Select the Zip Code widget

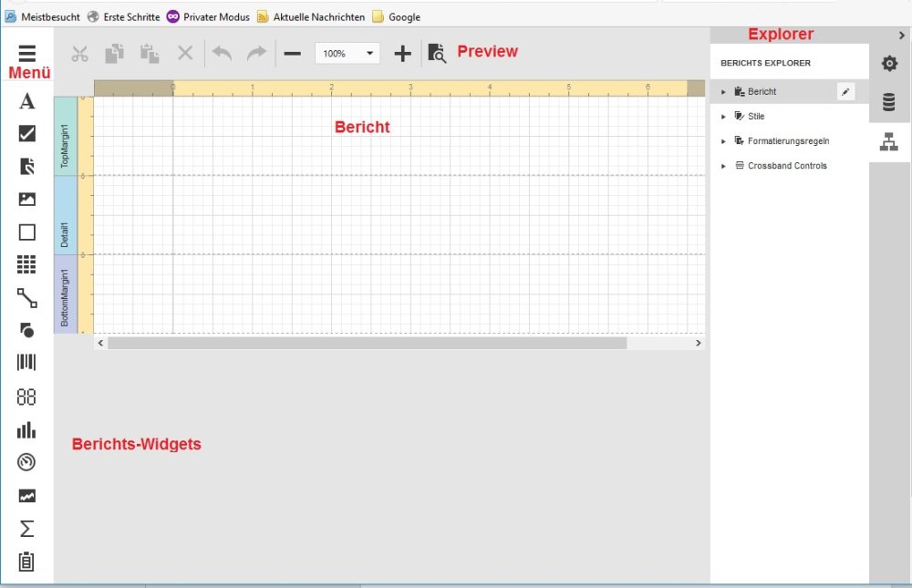coord(26,397)
